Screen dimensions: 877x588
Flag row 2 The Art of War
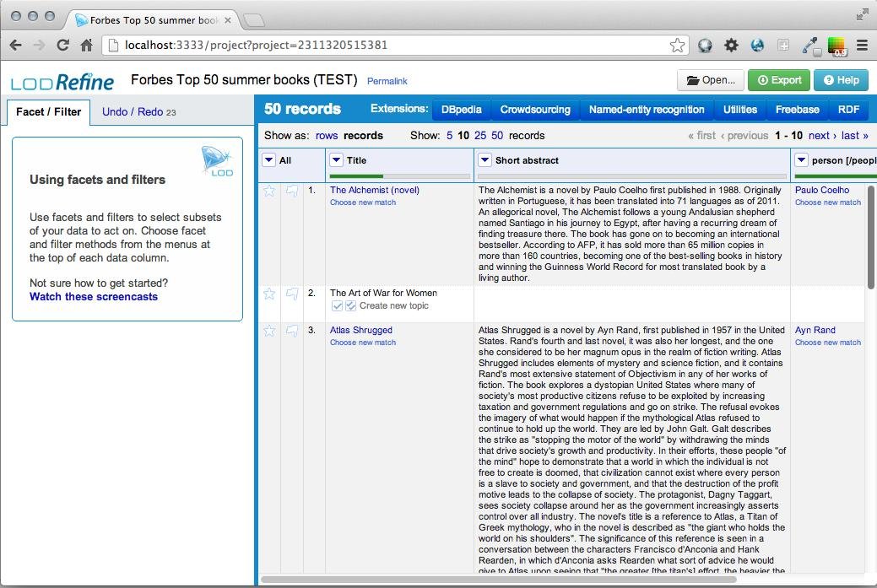pyautogui.click(x=291, y=294)
